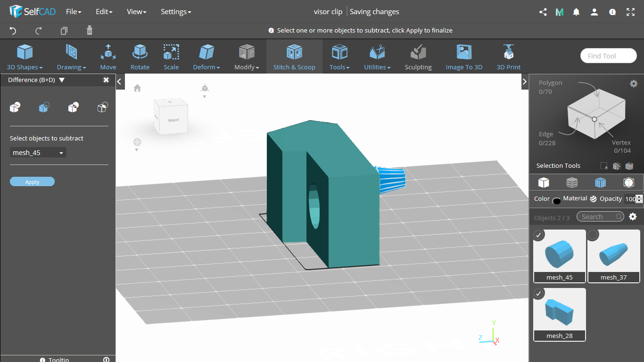Select the fourth boolean operation icon
Image resolution: width=644 pixels, height=362 pixels.
click(102, 107)
